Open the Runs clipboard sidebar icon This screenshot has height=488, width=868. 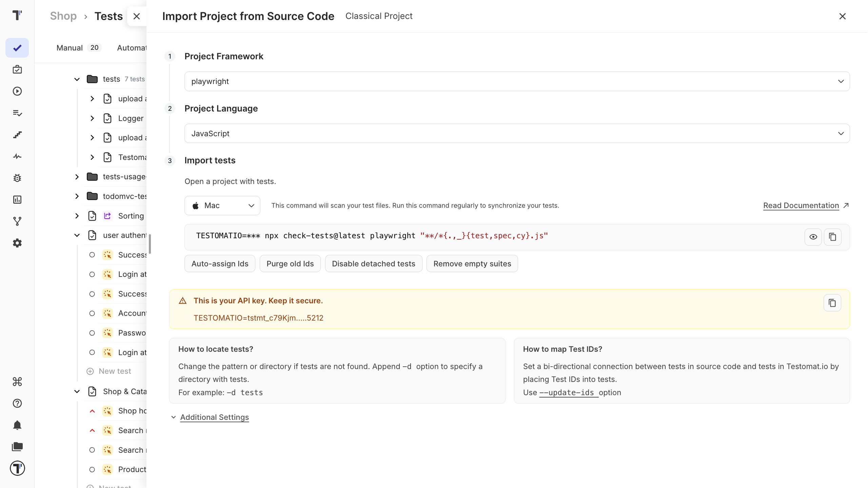click(x=17, y=69)
